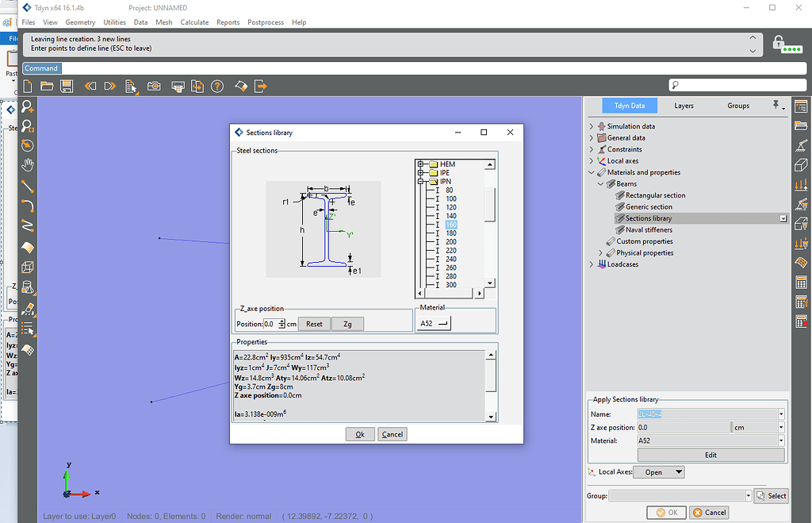Screen dimensions: 812x523
Task: Click the Command input field
Action: (434, 68)
